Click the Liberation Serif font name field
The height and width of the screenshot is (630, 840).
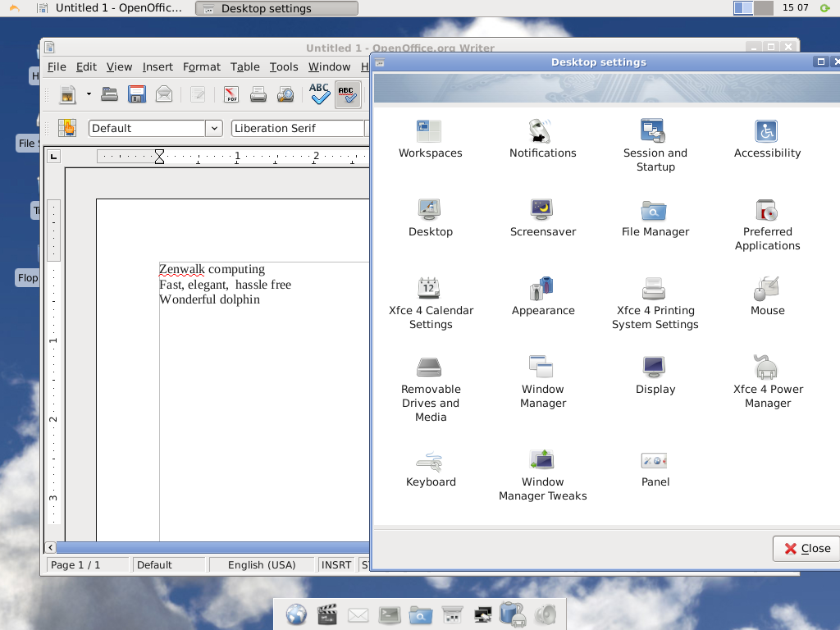(298, 129)
